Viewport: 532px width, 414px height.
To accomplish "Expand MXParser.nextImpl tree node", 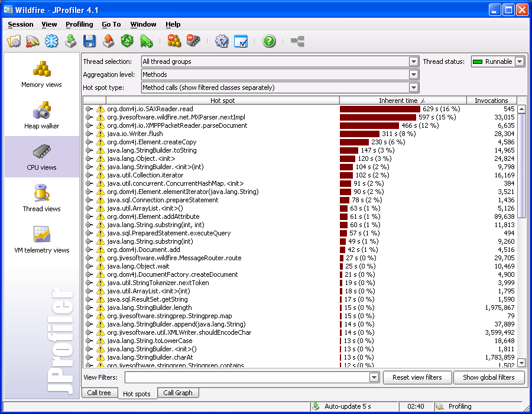I will pyautogui.click(x=89, y=117).
